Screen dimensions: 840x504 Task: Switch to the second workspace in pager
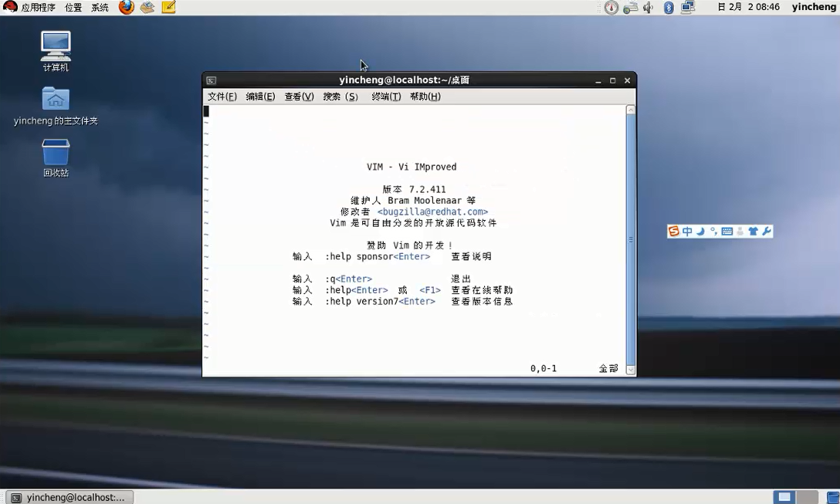click(x=807, y=496)
